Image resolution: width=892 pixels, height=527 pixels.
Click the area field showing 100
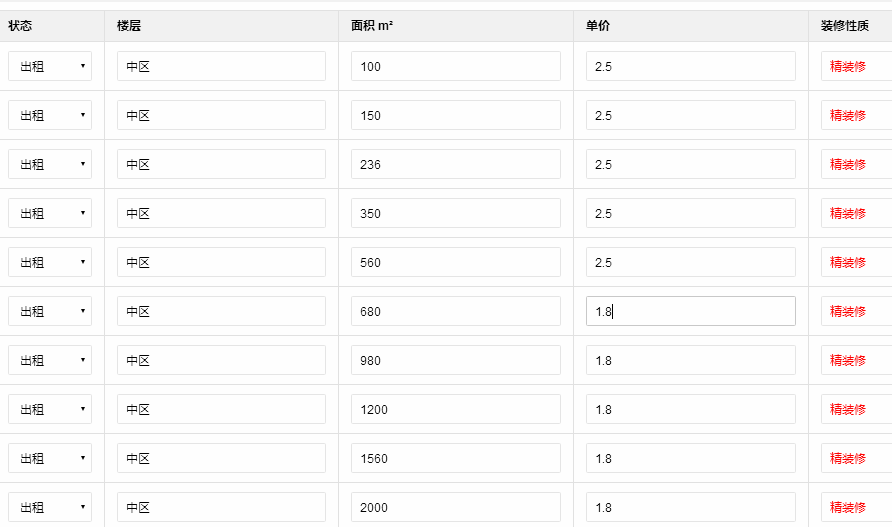pos(455,66)
